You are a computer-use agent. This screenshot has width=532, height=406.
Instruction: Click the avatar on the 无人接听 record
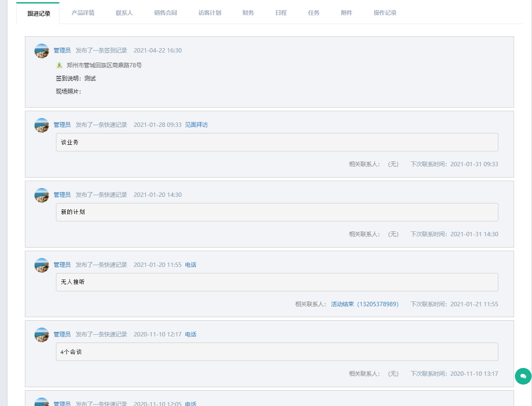click(42, 265)
